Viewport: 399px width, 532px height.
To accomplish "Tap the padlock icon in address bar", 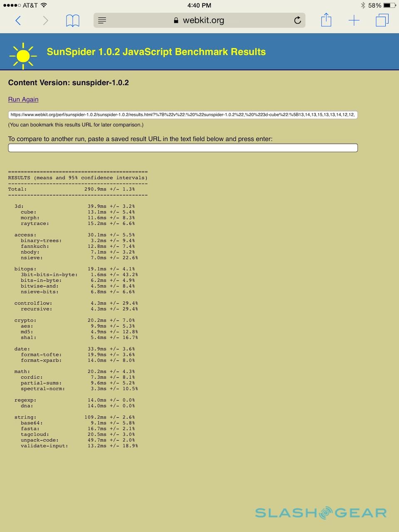I will [x=176, y=20].
